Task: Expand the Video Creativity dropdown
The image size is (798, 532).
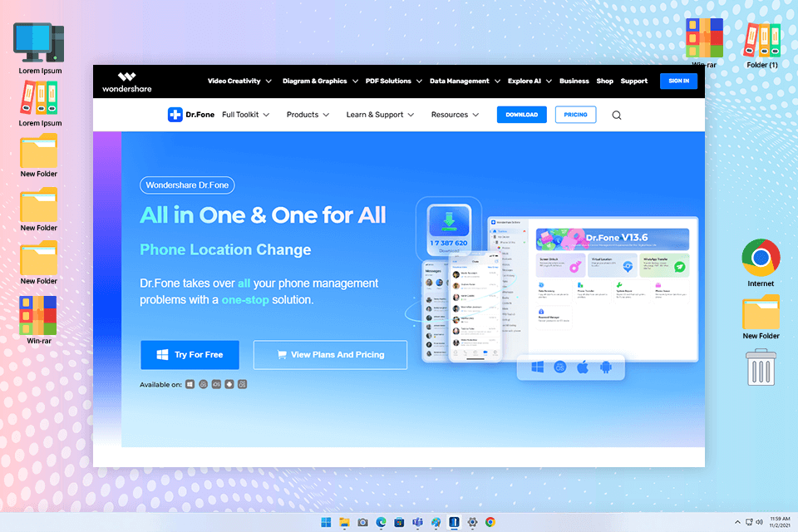Action: click(x=239, y=81)
